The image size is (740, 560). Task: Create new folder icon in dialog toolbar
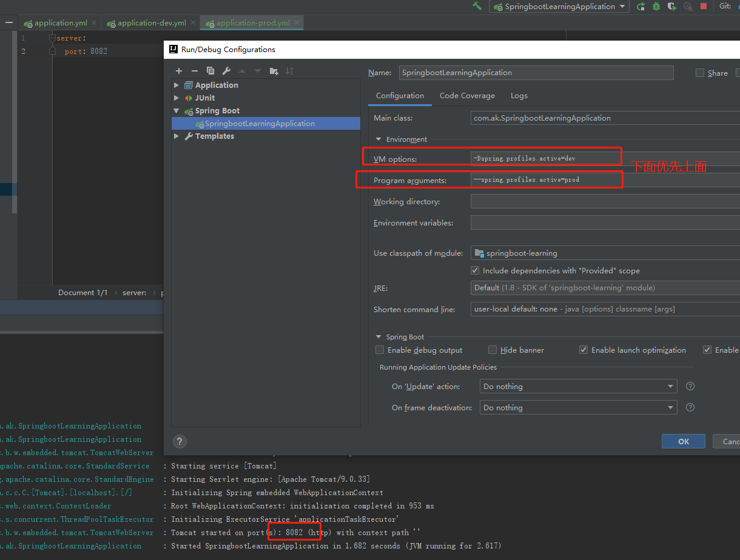(x=274, y=71)
